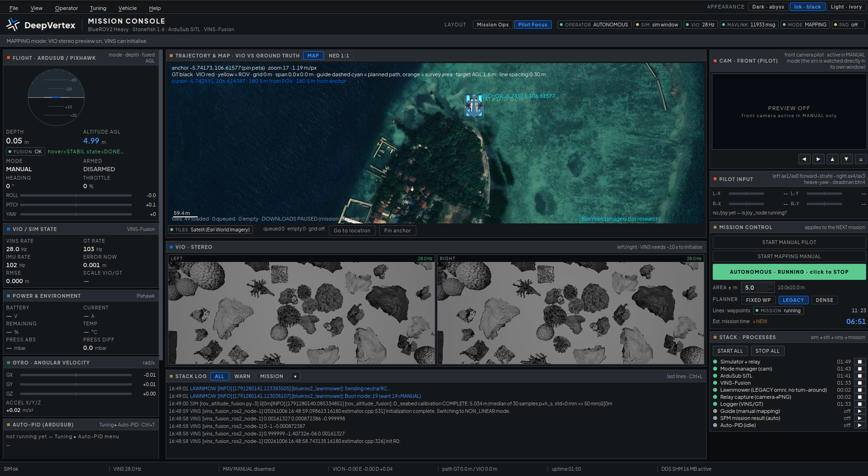Image resolution: width=868 pixels, height=476 pixels.
Task: Reset front camera to home position
Action: pos(860,159)
